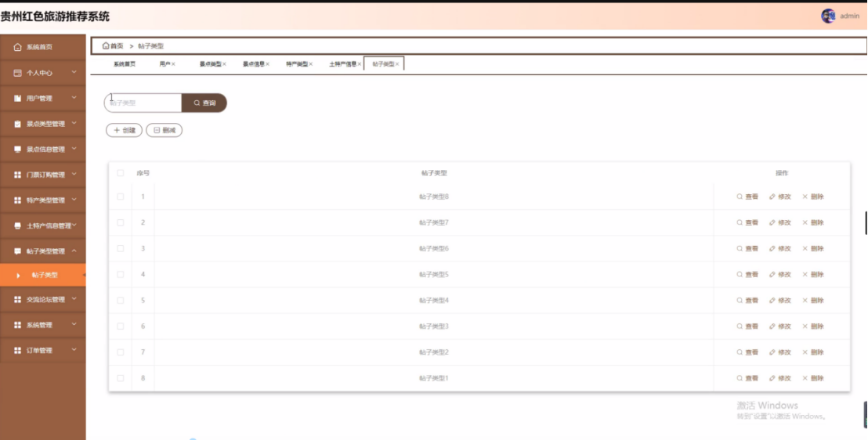Close the 景点信息 tab with its X

pos(267,64)
